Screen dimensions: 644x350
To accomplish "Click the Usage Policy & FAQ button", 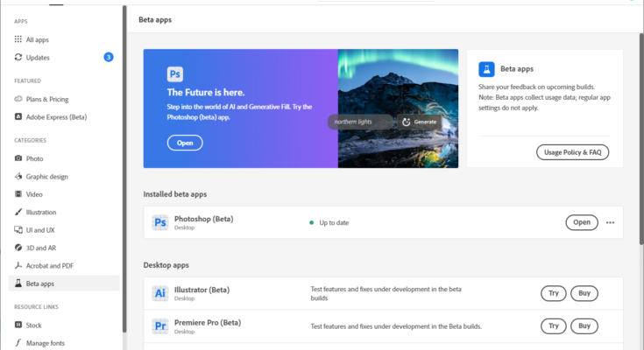I will (x=572, y=152).
